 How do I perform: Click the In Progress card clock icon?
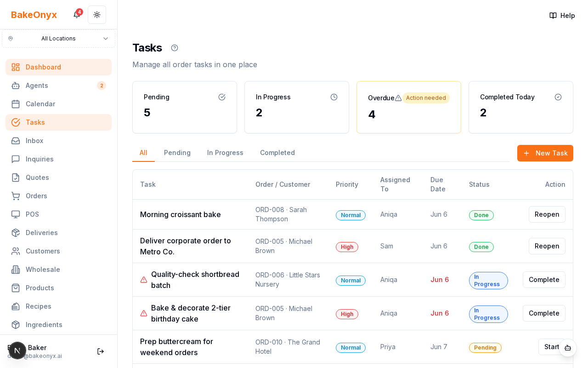tap(334, 97)
